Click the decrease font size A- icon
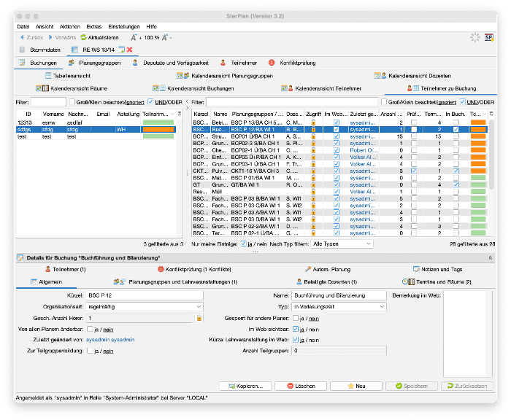Screen dimensions: 511x420 tap(166, 38)
